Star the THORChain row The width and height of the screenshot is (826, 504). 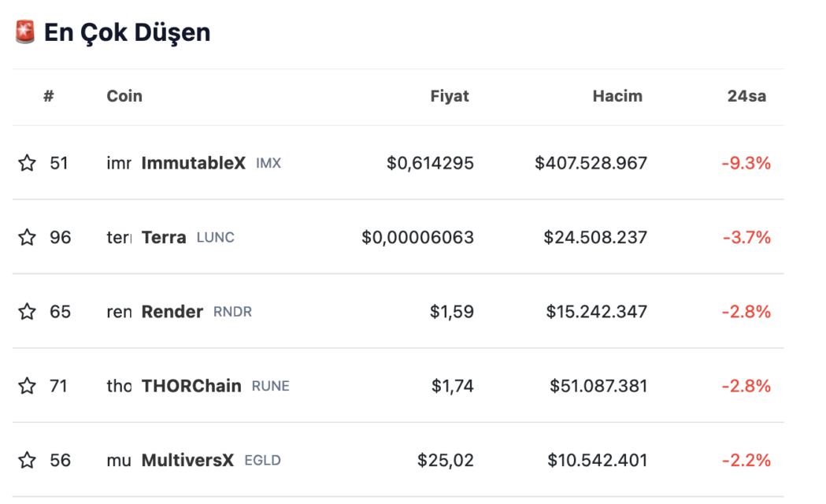[x=27, y=386]
